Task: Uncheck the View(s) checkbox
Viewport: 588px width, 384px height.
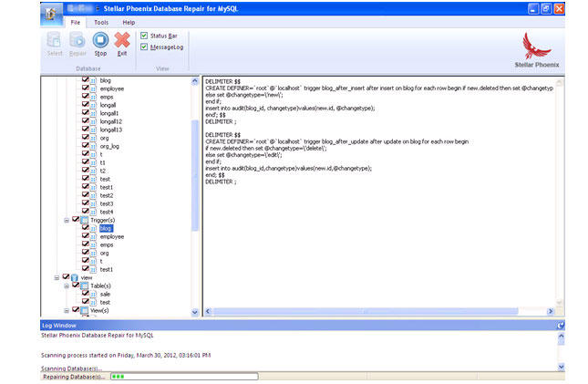Action: [76, 310]
